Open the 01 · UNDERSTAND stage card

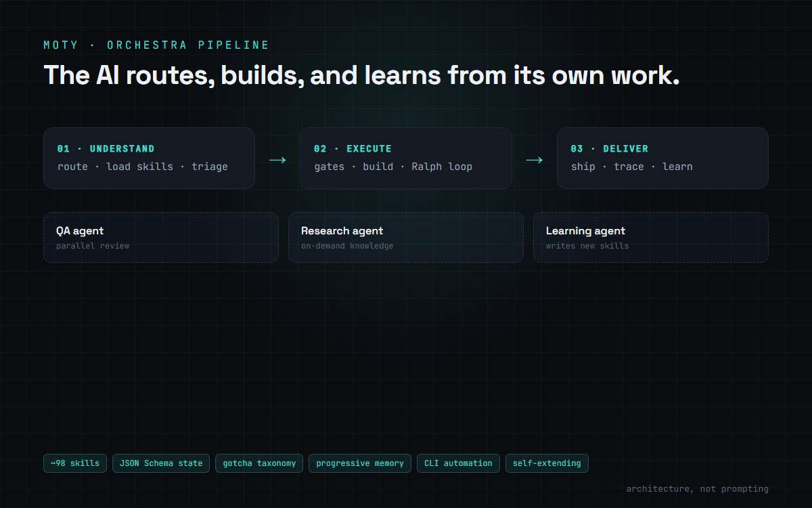[149, 158]
